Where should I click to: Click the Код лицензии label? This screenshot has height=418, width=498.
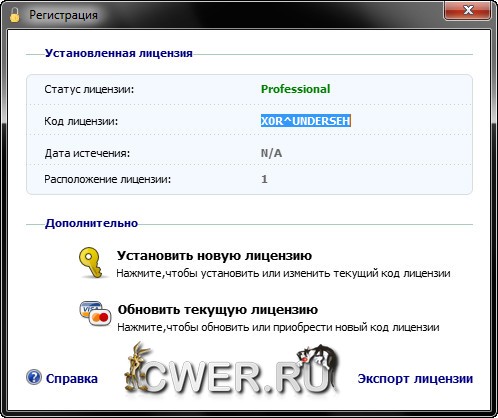point(81,121)
